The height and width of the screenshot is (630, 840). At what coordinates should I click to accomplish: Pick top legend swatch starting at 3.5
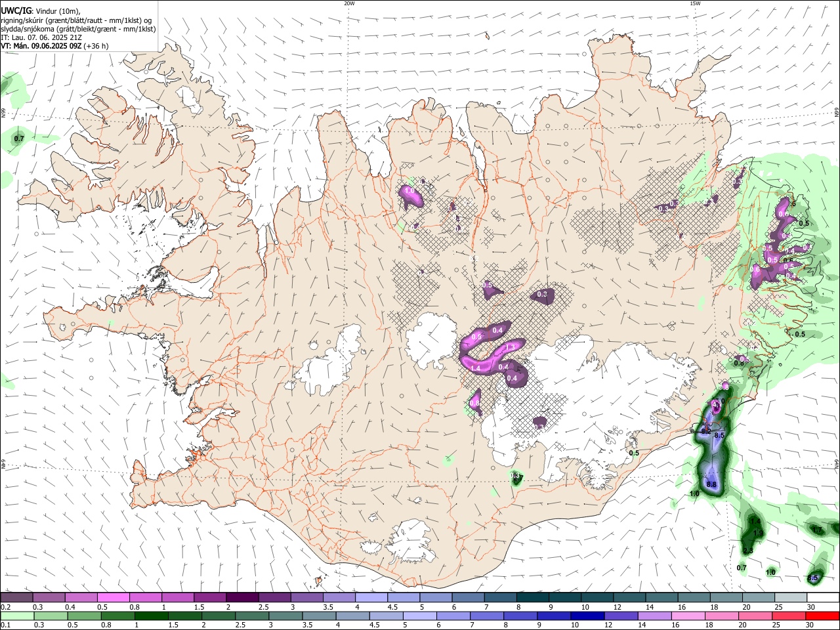[339, 598]
